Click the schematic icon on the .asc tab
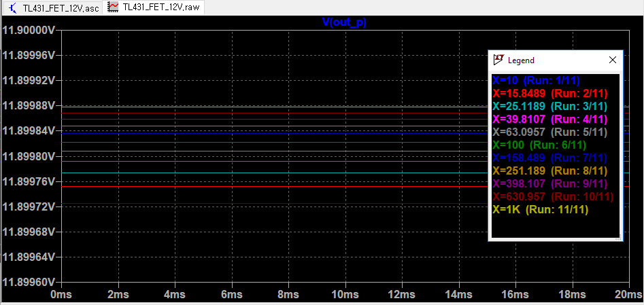This screenshot has width=644, height=305. coord(12,8)
